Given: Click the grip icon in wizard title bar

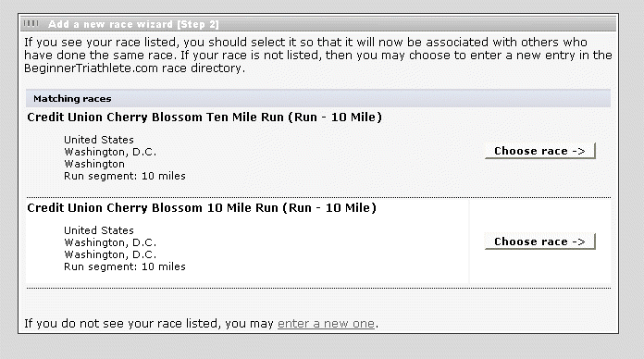Looking at the screenshot, I should tap(31, 23).
